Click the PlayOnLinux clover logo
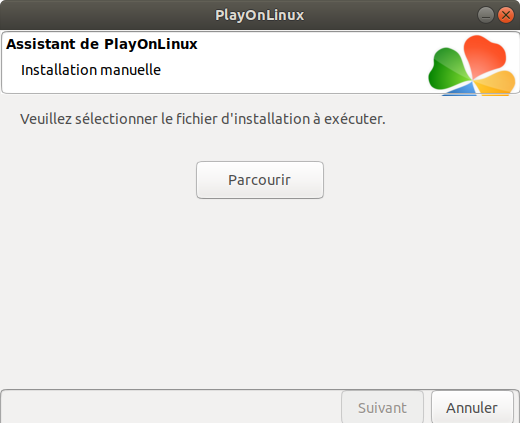The image size is (520, 423). pos(472,65)
